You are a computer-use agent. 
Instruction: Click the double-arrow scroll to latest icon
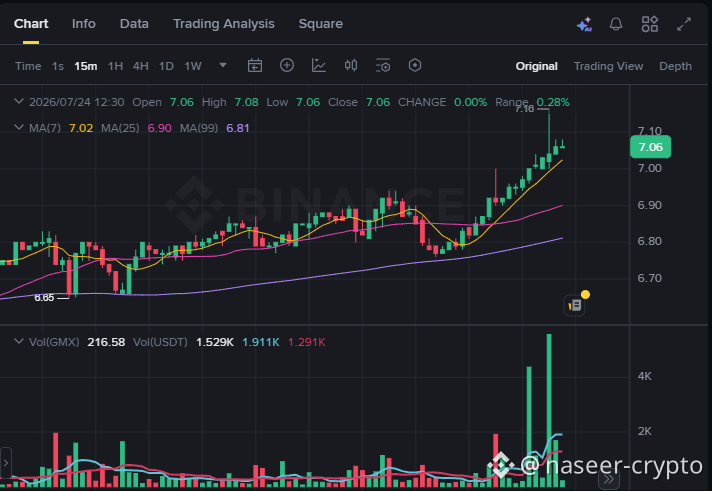[x=608, y=479]
